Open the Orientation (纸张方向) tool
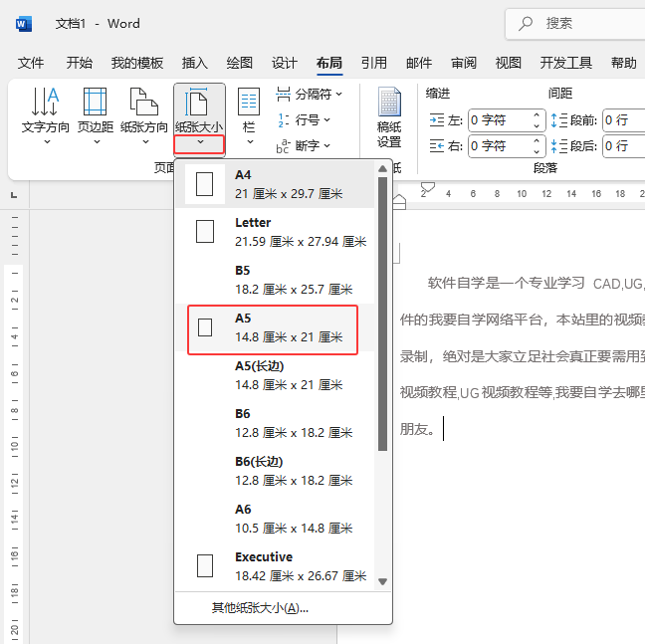 click(144, 116)
